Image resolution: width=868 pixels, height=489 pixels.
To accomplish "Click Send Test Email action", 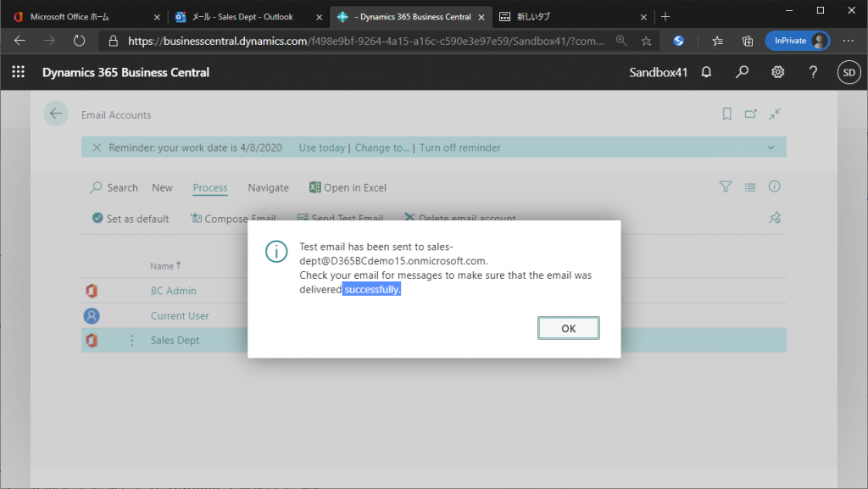I will [340, 218].
